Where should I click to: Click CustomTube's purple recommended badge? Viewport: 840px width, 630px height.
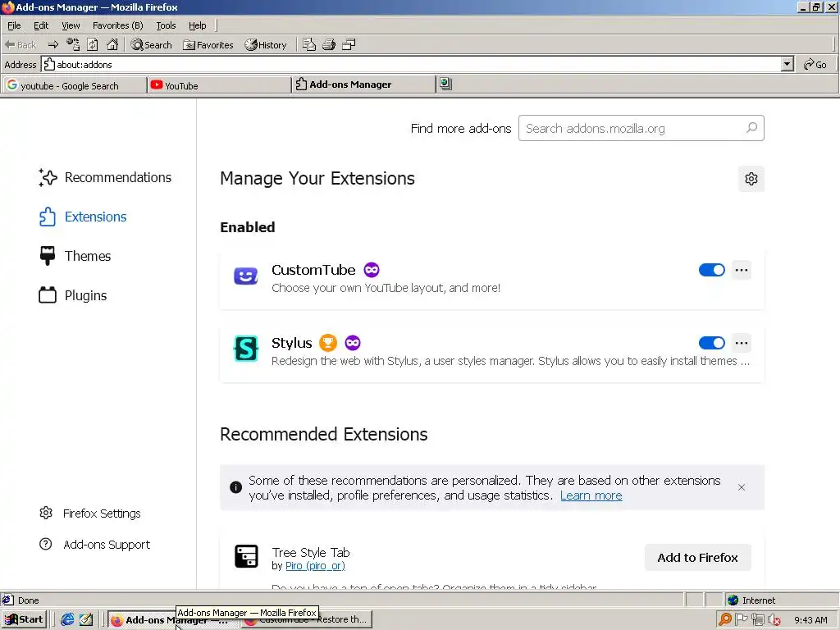click(x=372, y=269)
